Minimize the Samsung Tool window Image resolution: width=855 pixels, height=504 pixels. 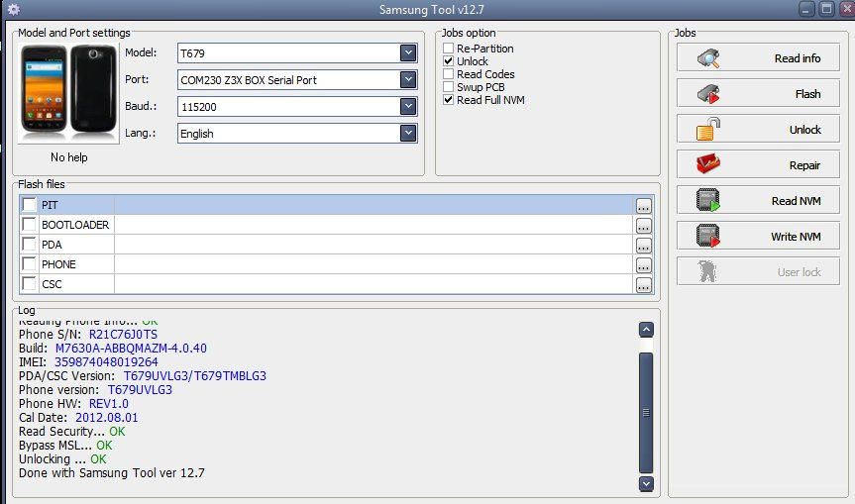point(807,9)
